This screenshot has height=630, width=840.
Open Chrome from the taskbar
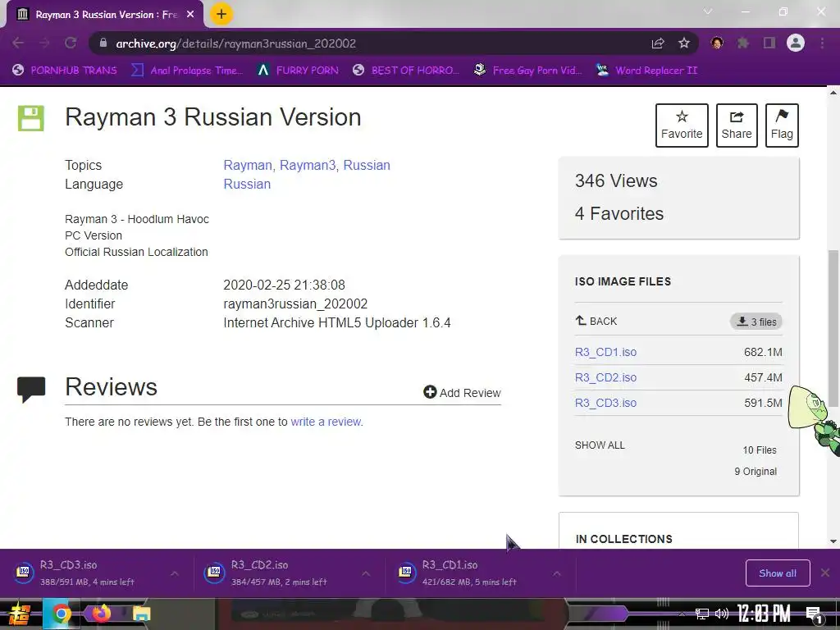pos(61,614)
